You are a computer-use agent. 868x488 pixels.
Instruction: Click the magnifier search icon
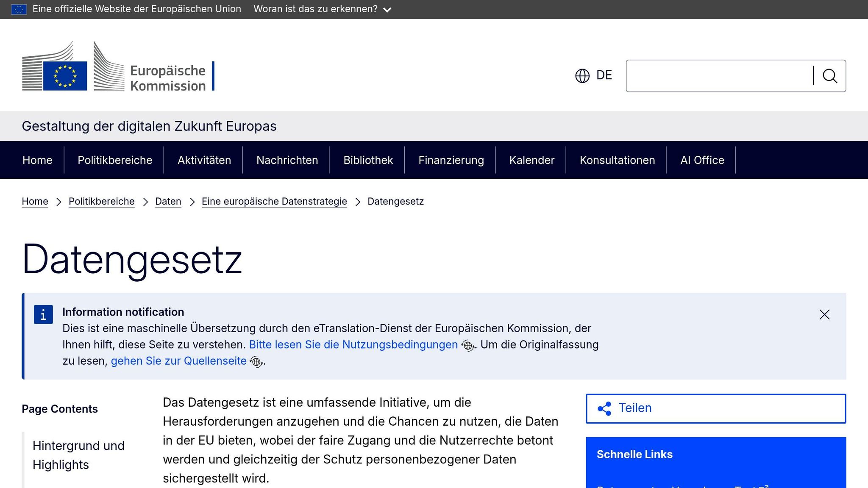(830, 76)
